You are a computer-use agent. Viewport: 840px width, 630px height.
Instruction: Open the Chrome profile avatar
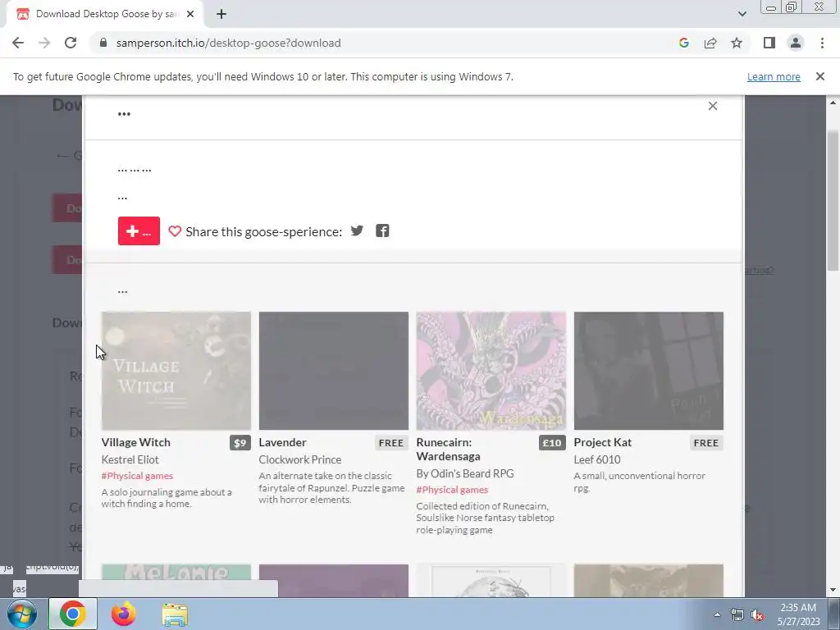click(x=796, y=43)
